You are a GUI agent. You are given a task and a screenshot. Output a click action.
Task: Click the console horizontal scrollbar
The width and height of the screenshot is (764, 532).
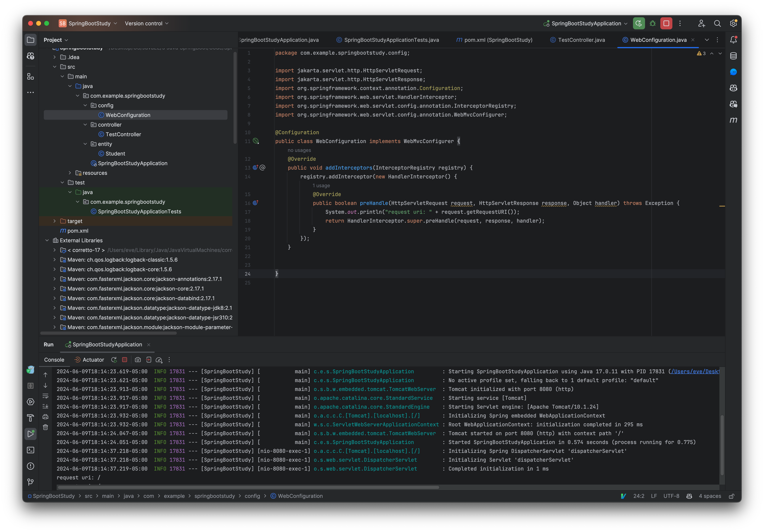[x=248, y=487]
